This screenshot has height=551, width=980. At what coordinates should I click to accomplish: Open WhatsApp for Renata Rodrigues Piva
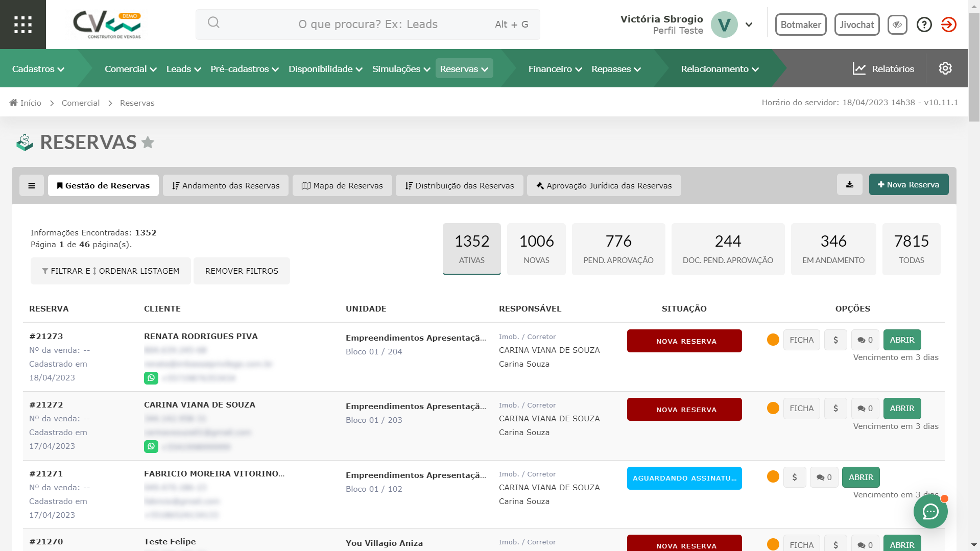click(151, 378)
